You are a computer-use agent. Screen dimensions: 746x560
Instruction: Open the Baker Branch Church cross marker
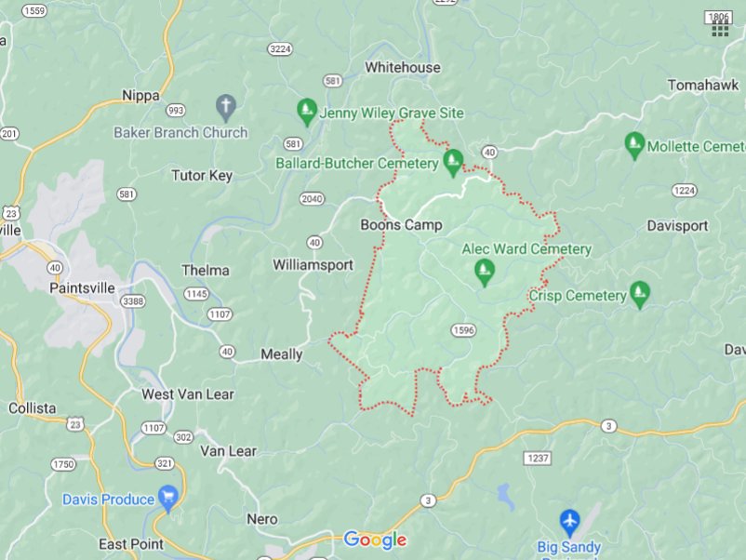click(226, 108)
